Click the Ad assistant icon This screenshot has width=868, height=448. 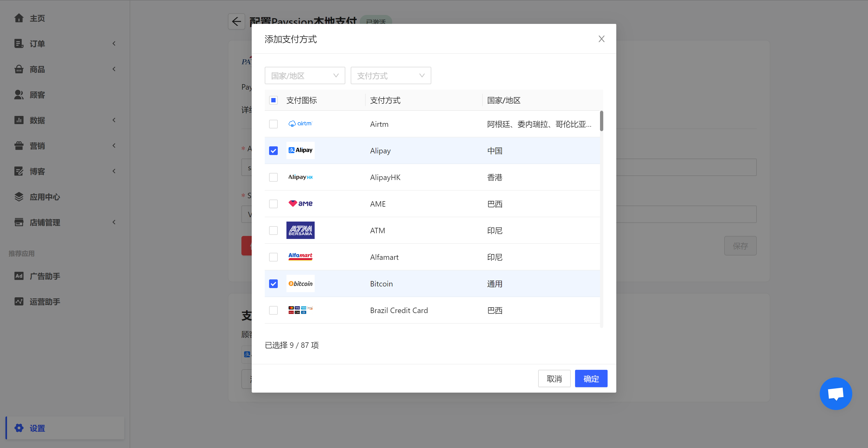click(x=19, y=276)
